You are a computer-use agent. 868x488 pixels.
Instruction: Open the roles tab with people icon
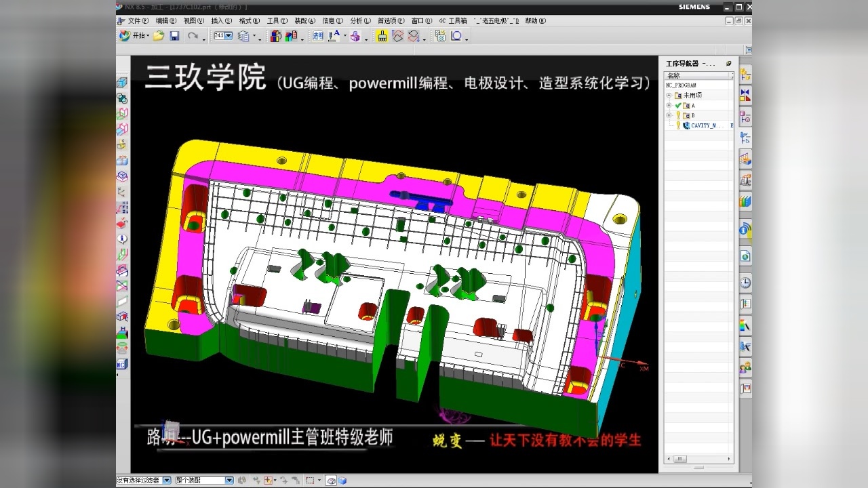tap(745, 367)
